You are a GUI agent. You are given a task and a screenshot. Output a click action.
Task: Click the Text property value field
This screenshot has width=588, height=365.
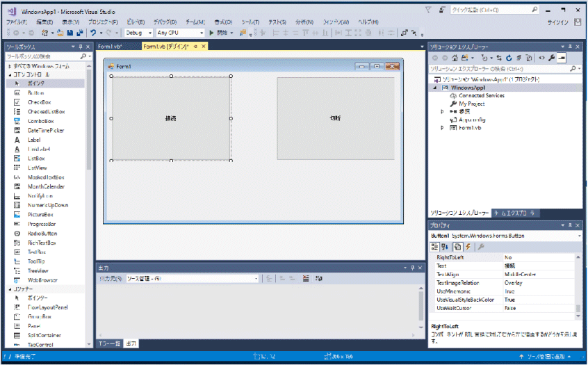tap(539, 266)
